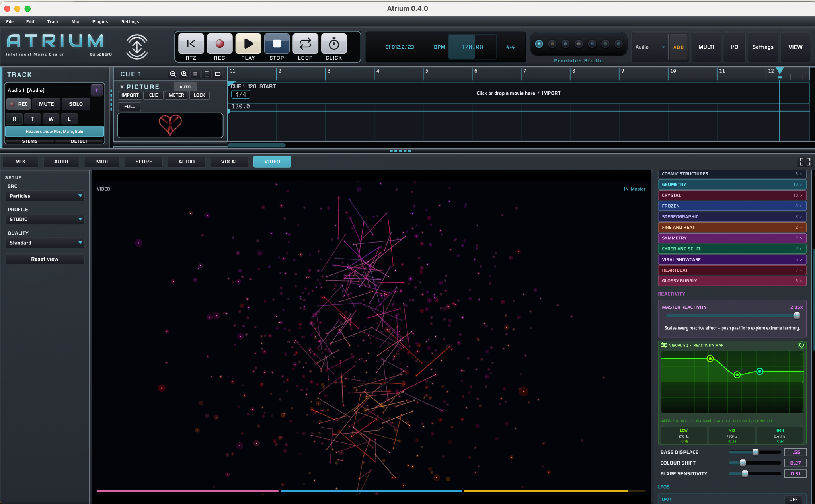815x504 pixels.
Task: Solo the Audio 1 track
Action: point(76,104)
